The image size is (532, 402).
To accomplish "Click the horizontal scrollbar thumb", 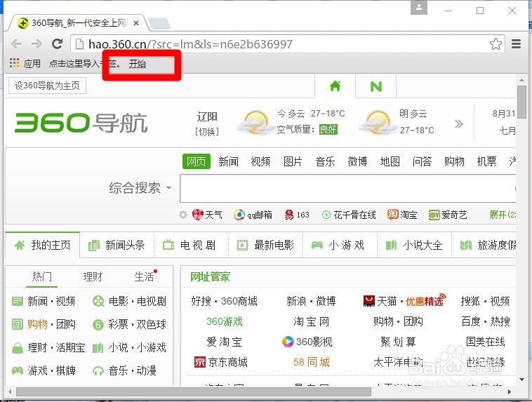I will pos(194,391).
